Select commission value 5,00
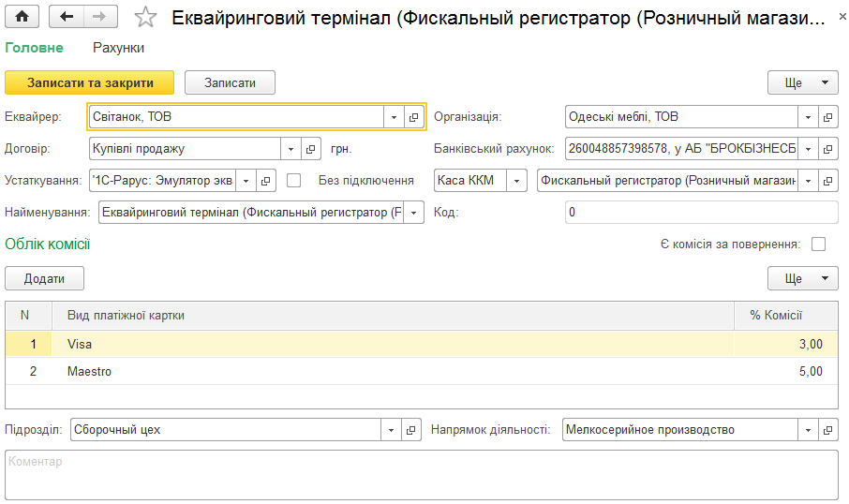This screenshot has width=849, height=504. coord(811,371)
